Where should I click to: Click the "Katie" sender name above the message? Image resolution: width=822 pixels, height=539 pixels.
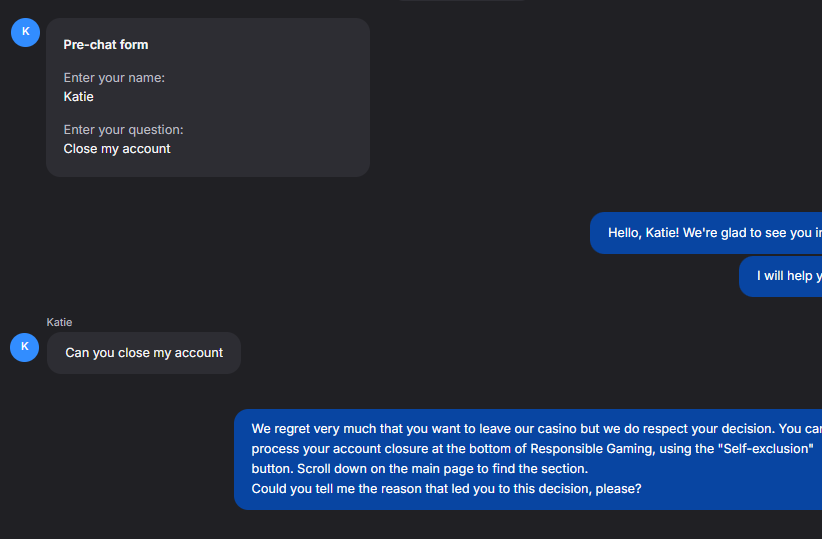59,322
